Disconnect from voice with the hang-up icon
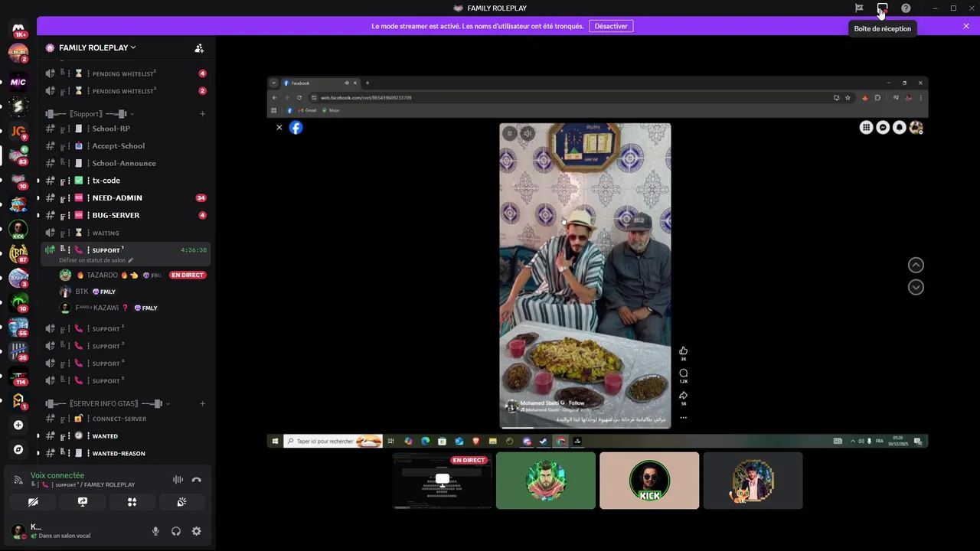 pyautogui.click(x=196, y=480)
